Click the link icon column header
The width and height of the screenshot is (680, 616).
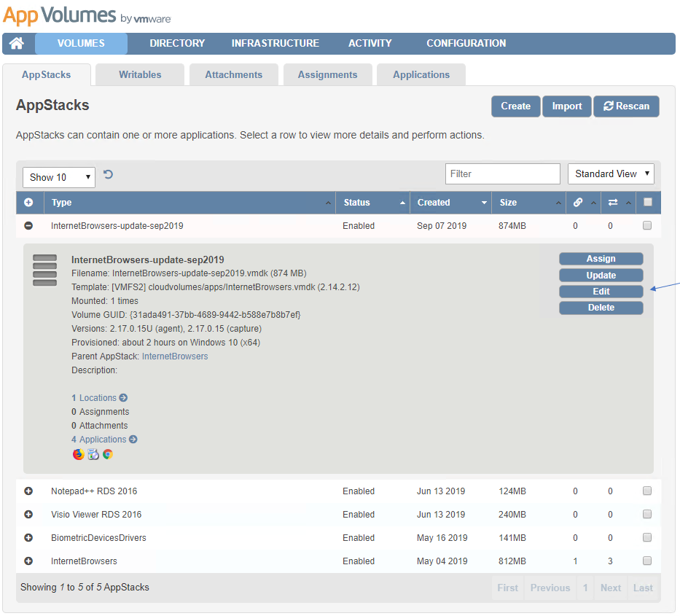[x=578, y=203]
